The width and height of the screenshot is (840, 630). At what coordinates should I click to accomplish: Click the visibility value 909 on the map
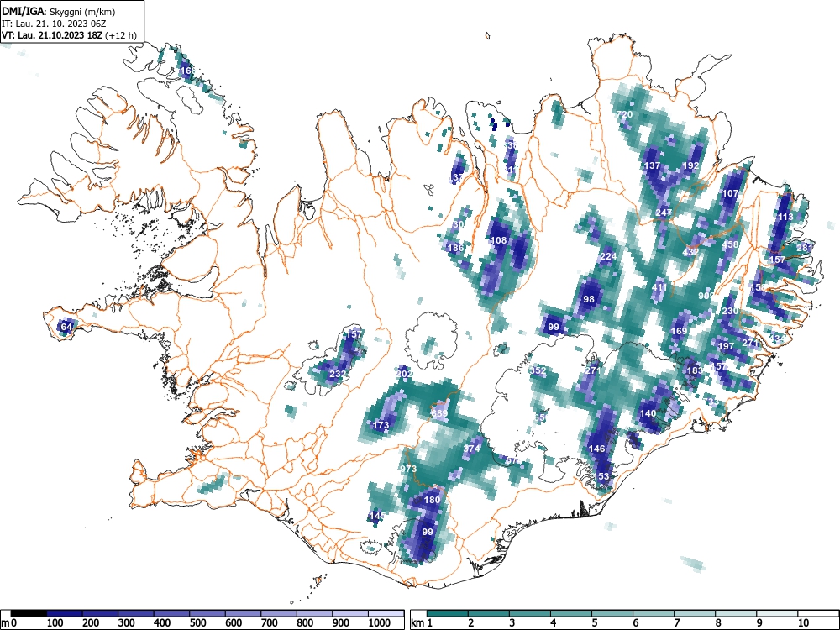706,295
